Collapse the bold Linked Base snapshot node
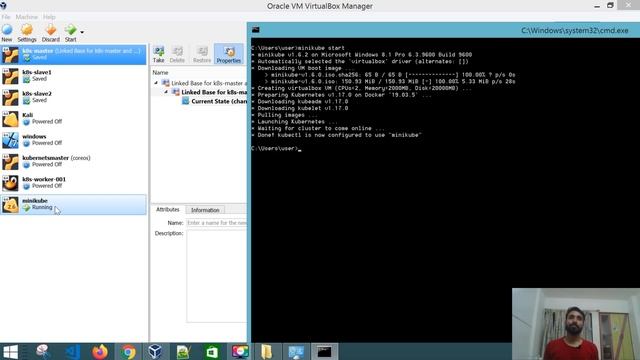The image size is (640, 360). click(x=166, y=92)
